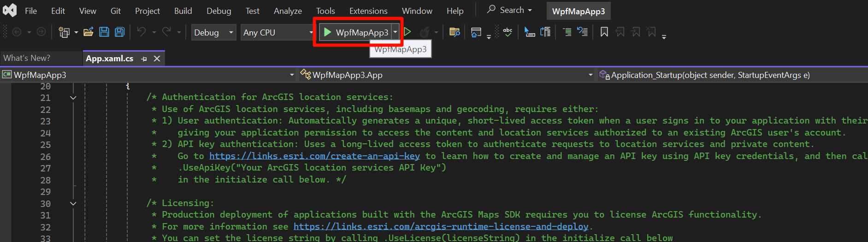Open the Debug menu
868x242 pixels.
coord(219,11)
